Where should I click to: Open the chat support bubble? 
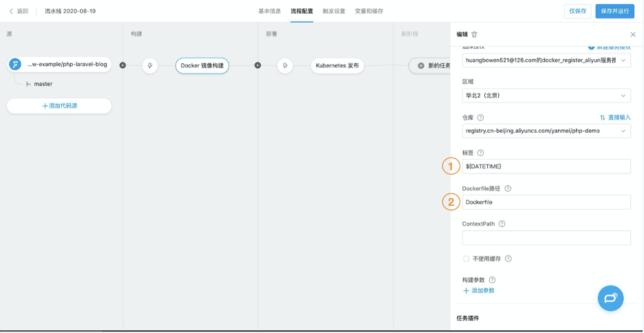point(610,298)
